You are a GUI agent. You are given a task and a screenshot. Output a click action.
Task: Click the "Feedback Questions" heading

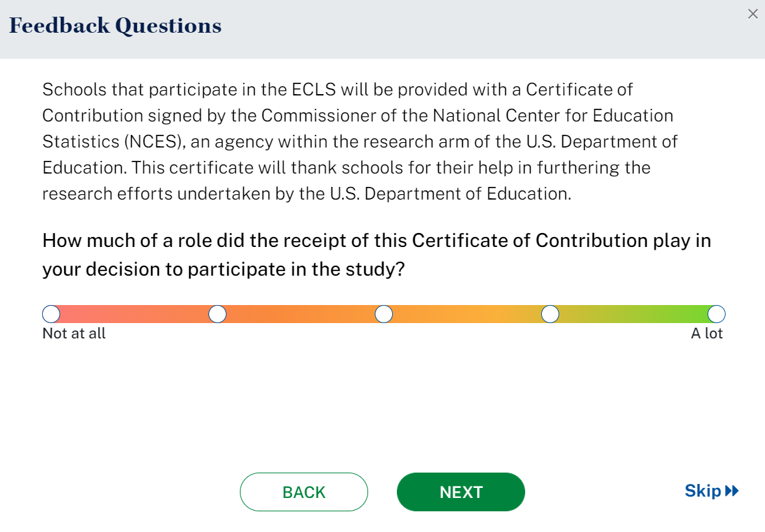[115, 26]
